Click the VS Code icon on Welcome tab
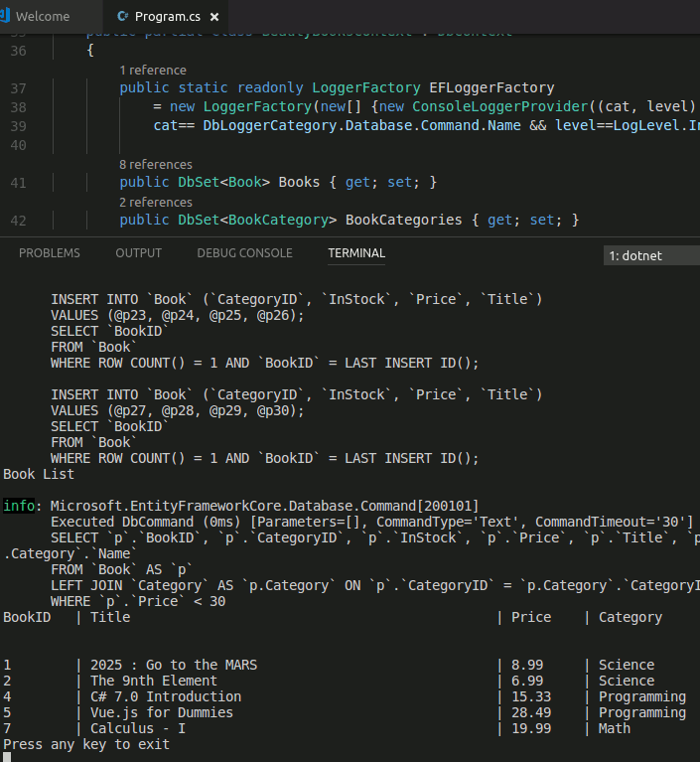Image resolution: width=700 pixels, height=762 pixels. [x=9, y=17]
